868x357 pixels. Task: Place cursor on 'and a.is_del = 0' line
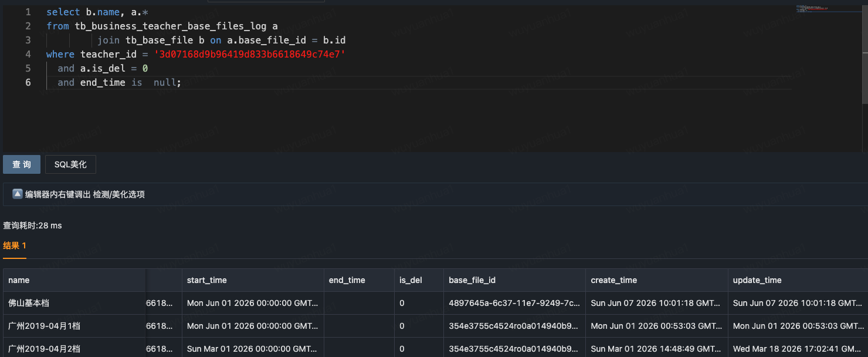103,68
